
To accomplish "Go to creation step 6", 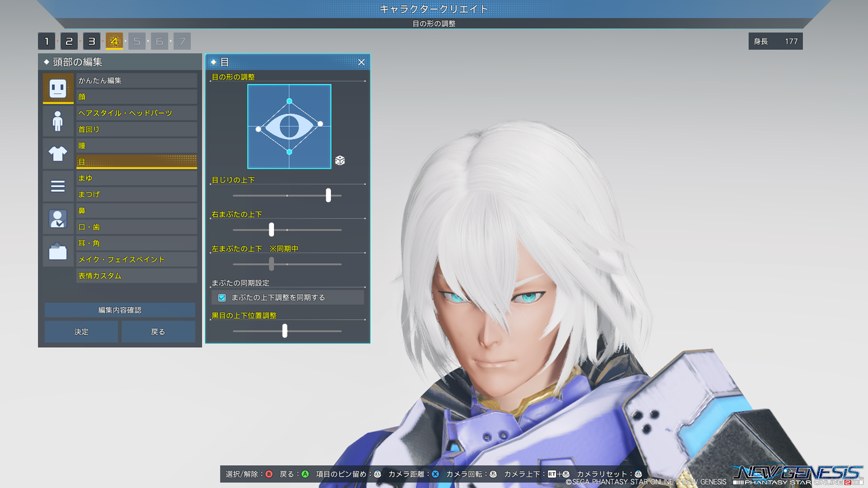I will [159, 41].
